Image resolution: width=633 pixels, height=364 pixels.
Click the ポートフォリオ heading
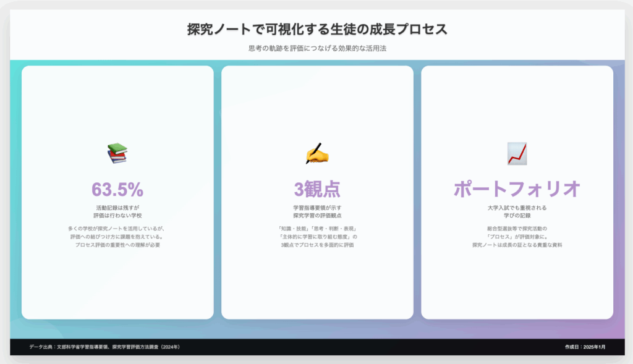click(x=517, y=189)
